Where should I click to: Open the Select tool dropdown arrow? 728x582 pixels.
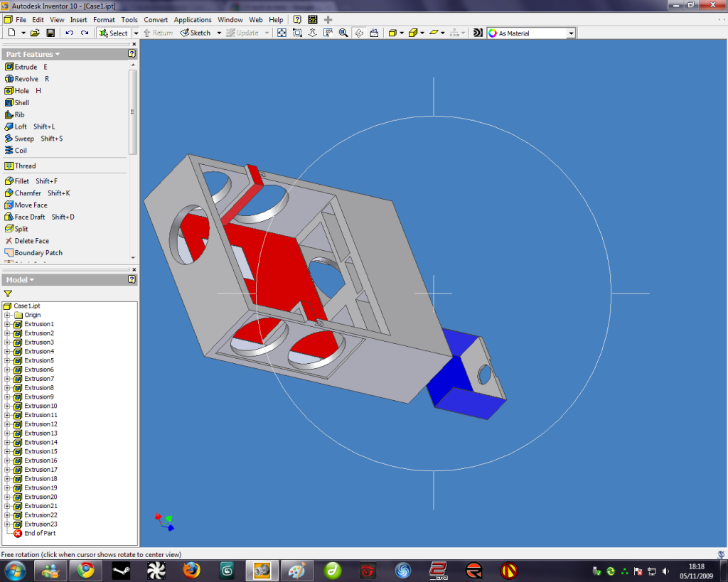pyautogui.click(x=136, y=33)
